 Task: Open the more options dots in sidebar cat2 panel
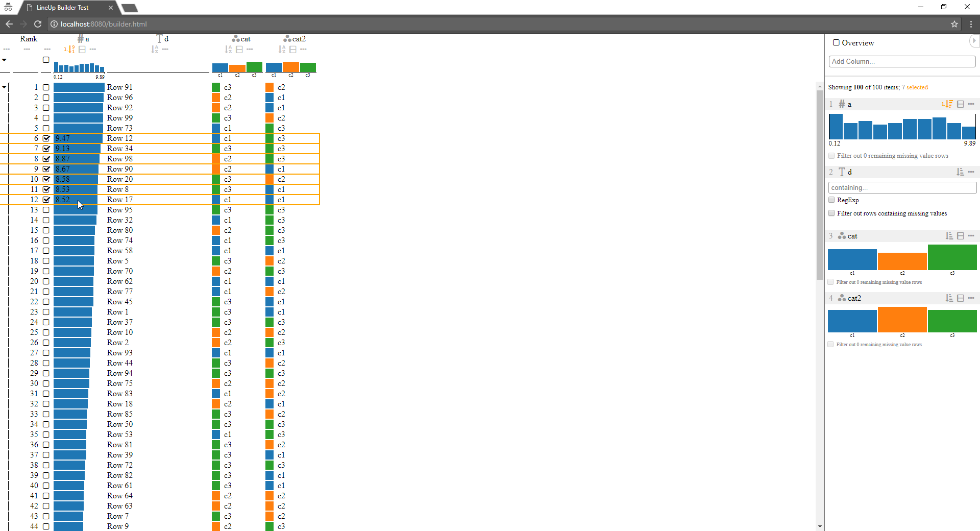point(972,298)
